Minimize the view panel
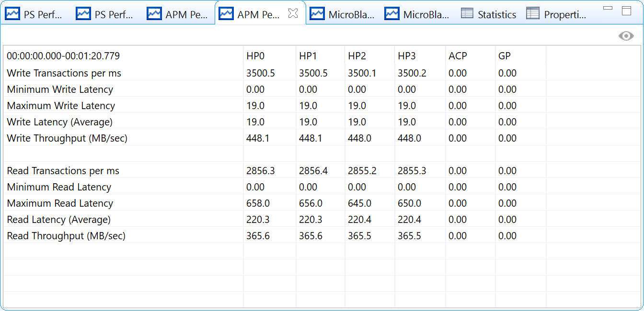 tap(608, 9)
